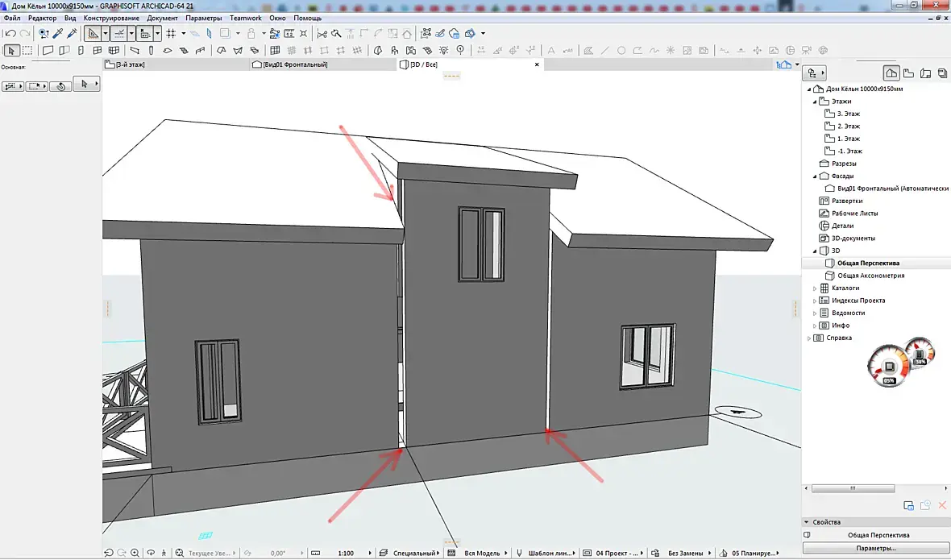Select Рабочие Листы in Navigator
The width and height of the screenshot is (951, 560).
click(x=854, y=214)
